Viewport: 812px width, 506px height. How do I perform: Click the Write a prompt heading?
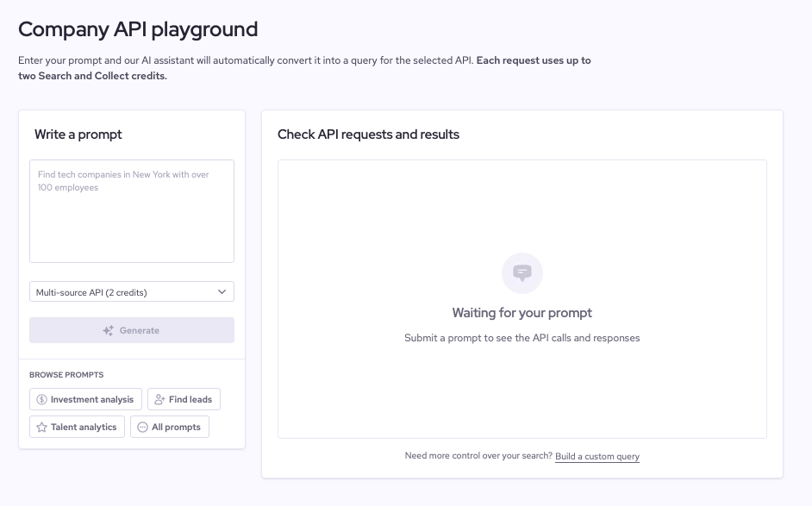[78, 134]
